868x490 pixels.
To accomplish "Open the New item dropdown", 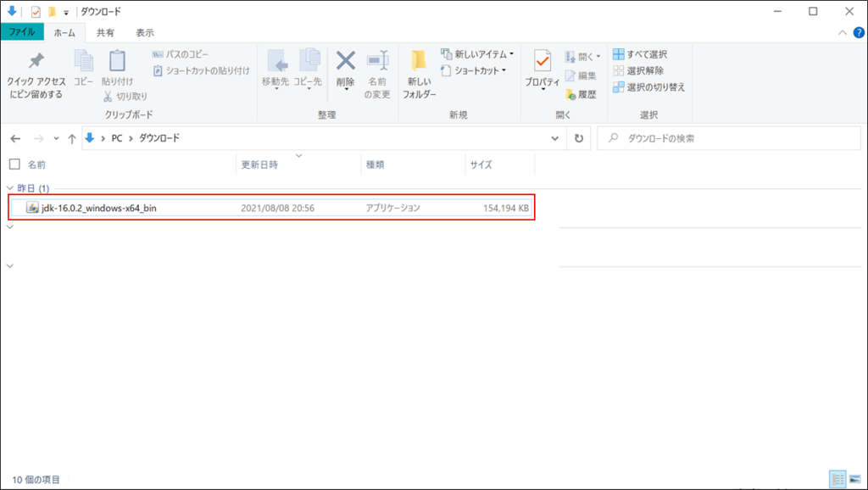I will point(477,54).
